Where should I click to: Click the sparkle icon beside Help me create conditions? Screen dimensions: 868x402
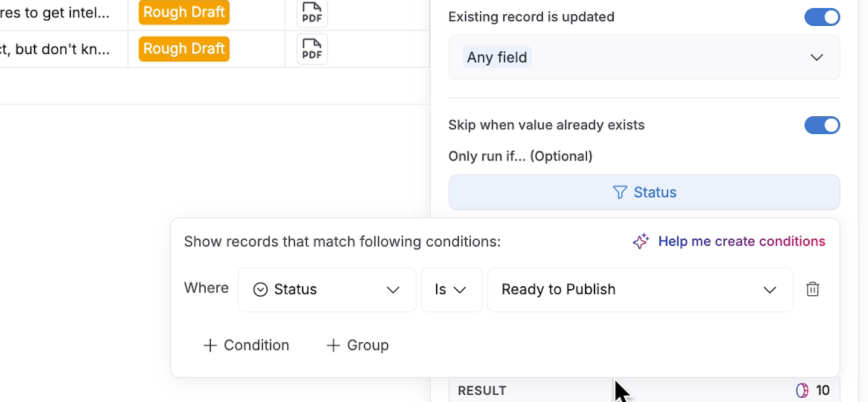click(x=640, y=241)
